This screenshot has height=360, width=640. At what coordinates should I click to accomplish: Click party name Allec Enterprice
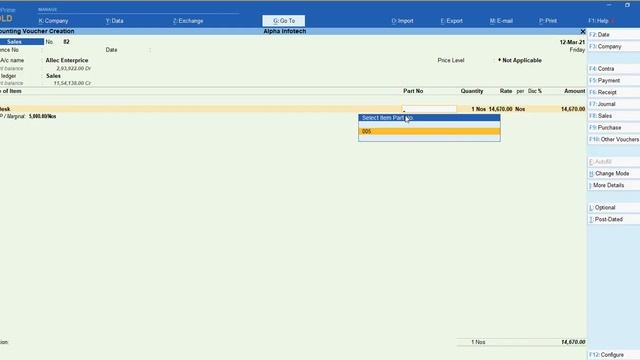pyautogui.click(x=67, y=60)
